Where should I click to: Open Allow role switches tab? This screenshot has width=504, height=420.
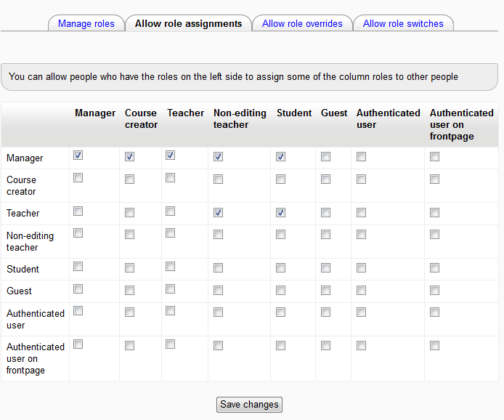pos(403,23)
